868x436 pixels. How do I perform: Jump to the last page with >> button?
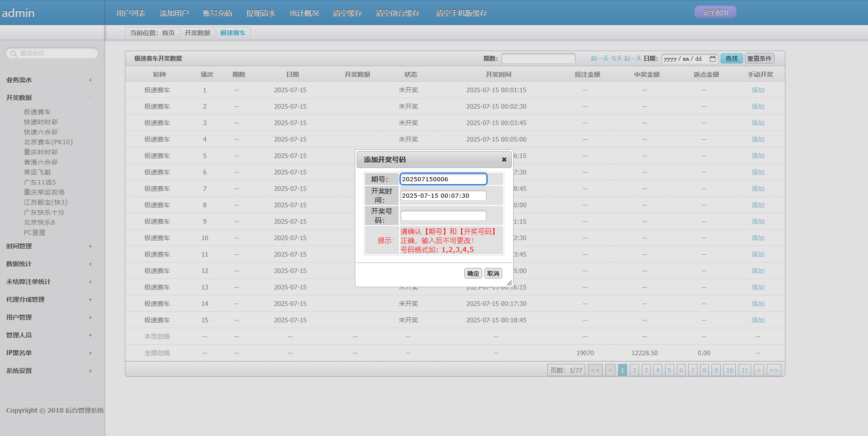pyautogui.click(x=774, y=370)
